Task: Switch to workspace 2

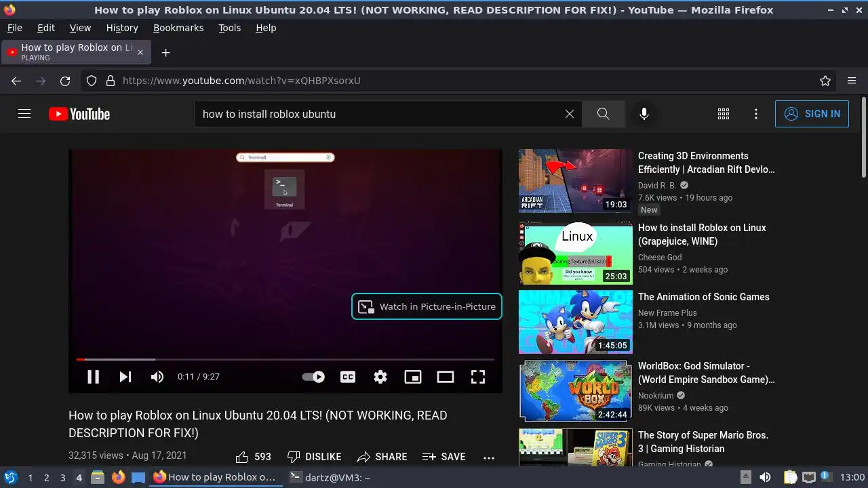Action: pyautogui.click(x=46, y=478)
